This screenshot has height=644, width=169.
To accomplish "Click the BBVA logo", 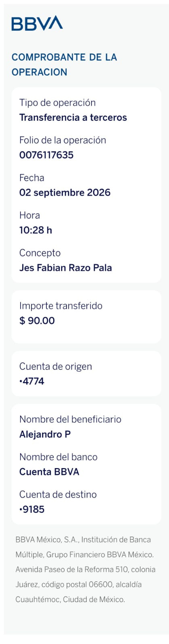I will click(x=37, y=23).
